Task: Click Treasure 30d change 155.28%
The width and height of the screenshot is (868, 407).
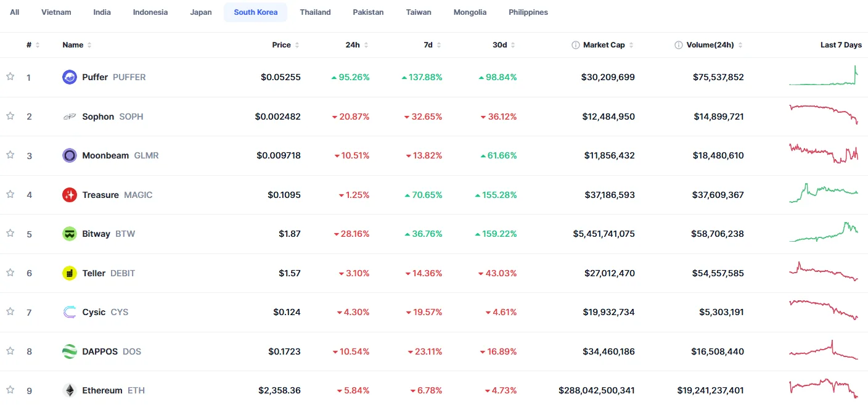Action: (x=496, y=195)
